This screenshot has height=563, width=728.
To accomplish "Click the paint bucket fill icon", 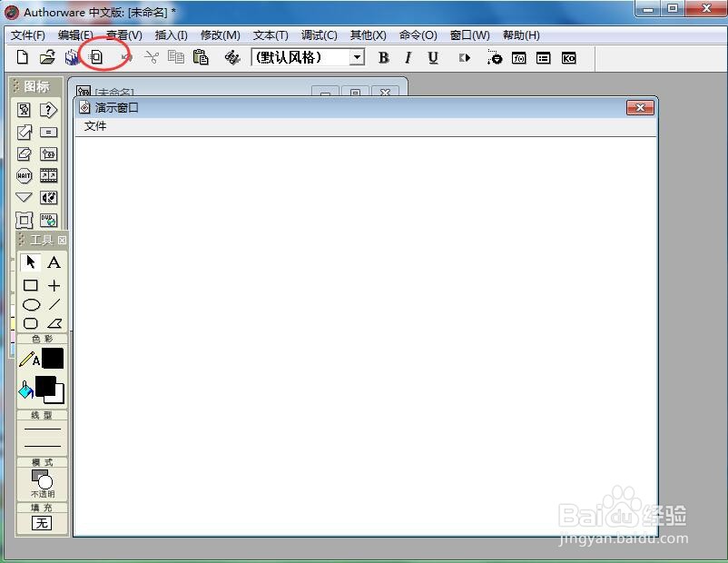I will pos(25,390).
